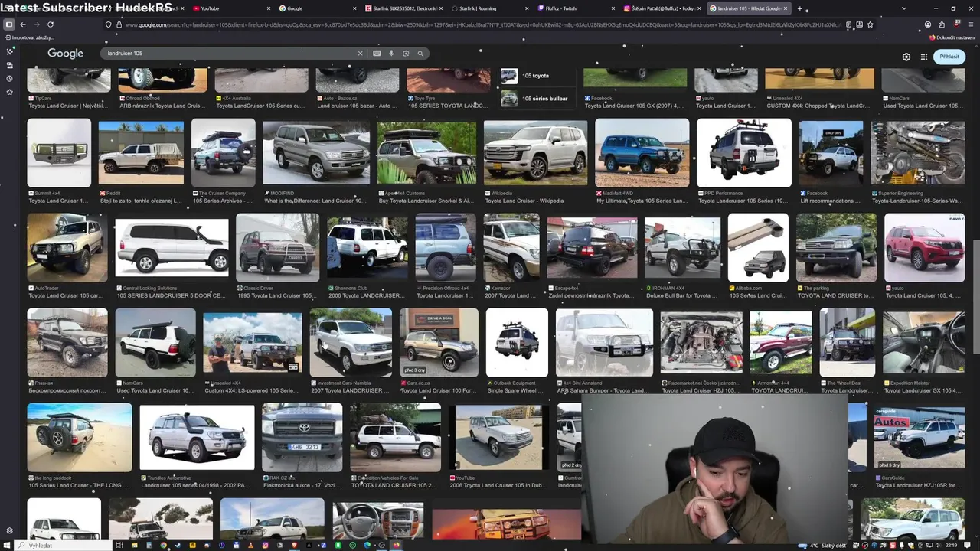
Task: Switch to the Fluffcz Twitch tab
Action: [574, 8]
